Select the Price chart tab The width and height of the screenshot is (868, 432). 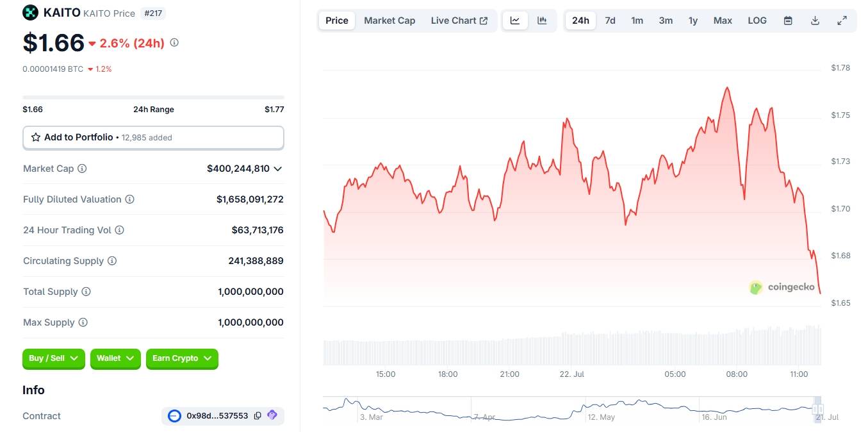point(337,21)
